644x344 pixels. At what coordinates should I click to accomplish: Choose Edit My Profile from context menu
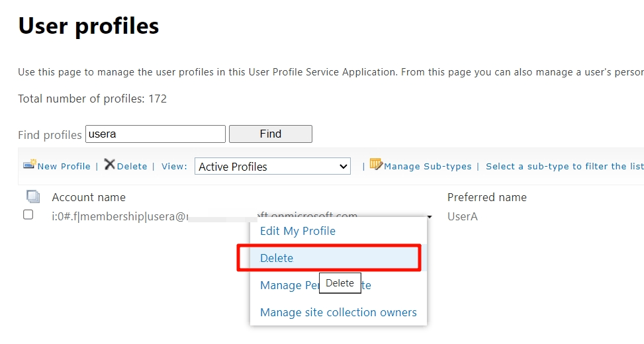tap(298, 231)
